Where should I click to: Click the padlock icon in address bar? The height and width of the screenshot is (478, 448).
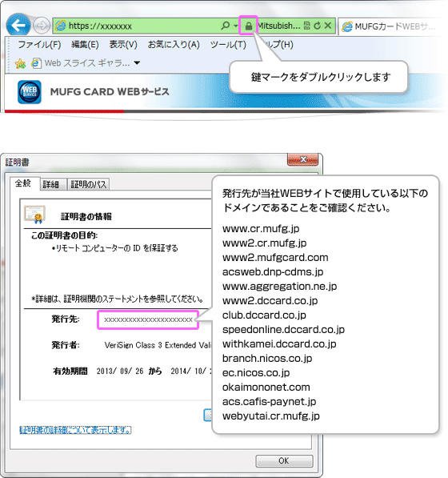click(x=249, y=26)
